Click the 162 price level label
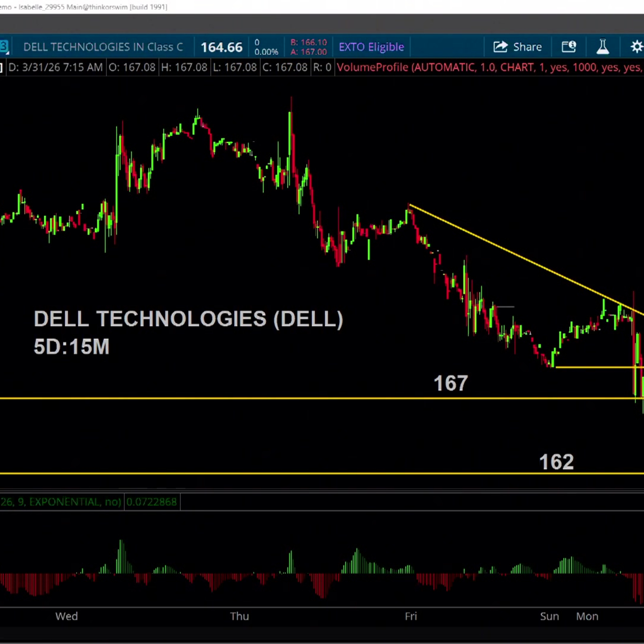The image size is (644, 644). coord(556,462)
